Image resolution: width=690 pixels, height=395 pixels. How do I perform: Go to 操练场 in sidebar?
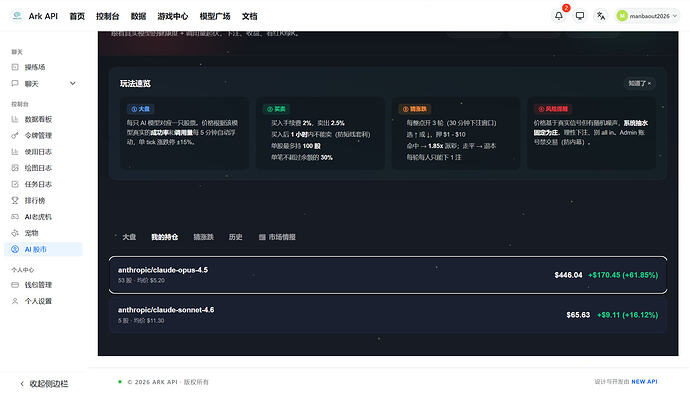(43, 67)
